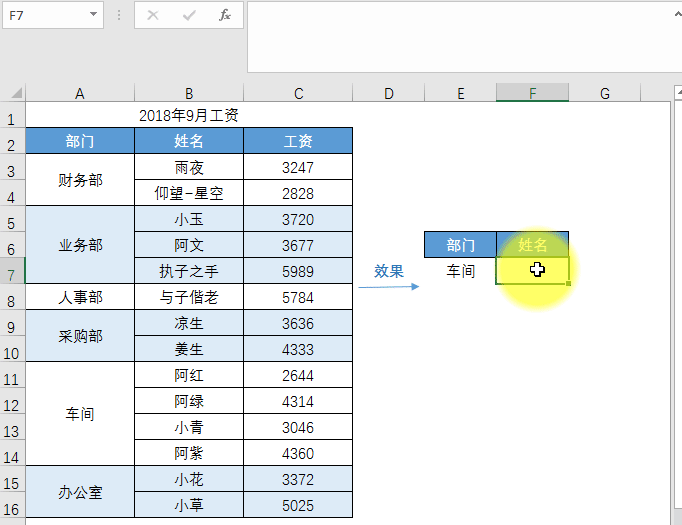Click the name cell 与子偕老
The height and width of the screenshot is (525, 682).
coord(189,297)
